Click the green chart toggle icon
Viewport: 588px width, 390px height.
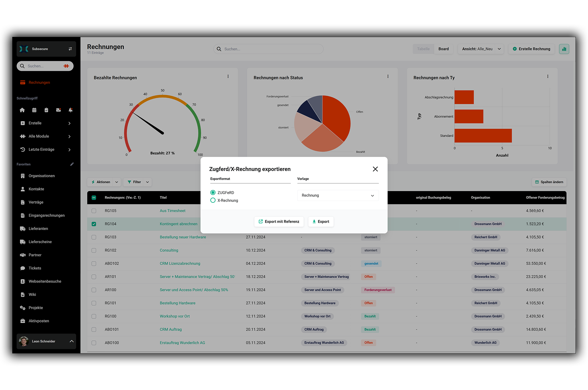pyautogui.click(x=564, y=49)
